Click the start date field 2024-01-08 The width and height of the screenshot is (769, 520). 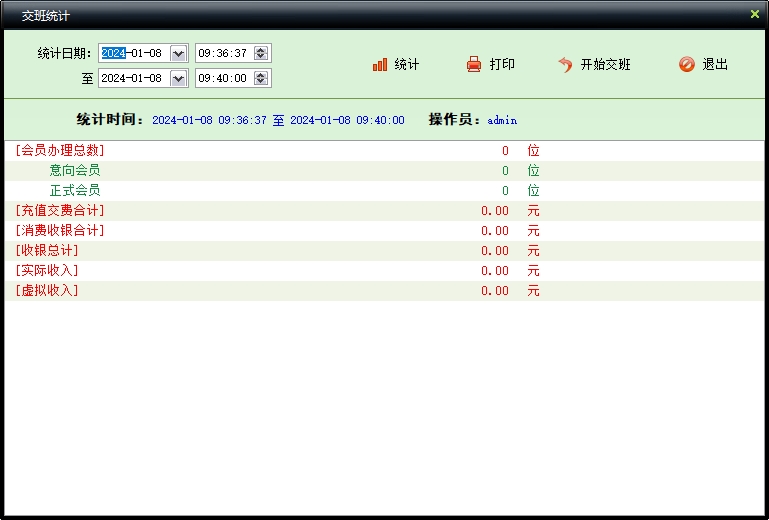click(x=134, y=54)
